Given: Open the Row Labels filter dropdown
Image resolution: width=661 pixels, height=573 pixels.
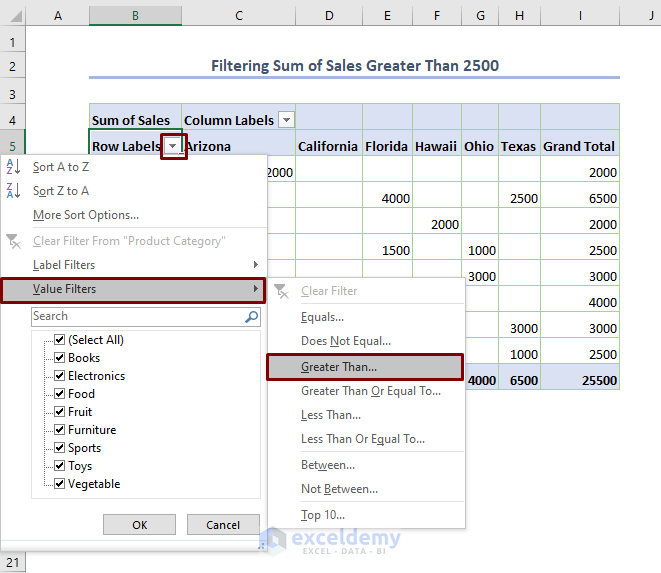Looking at the screenshot, I should (174, 146).
